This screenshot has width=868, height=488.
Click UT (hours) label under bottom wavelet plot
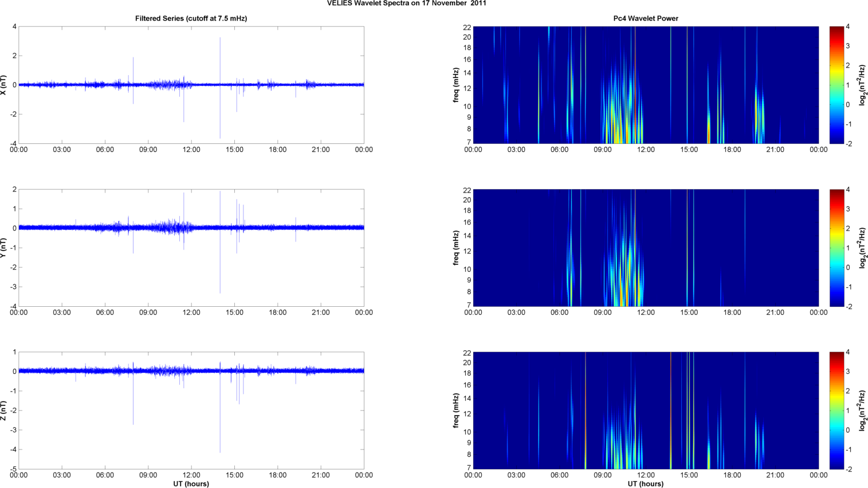646,483
